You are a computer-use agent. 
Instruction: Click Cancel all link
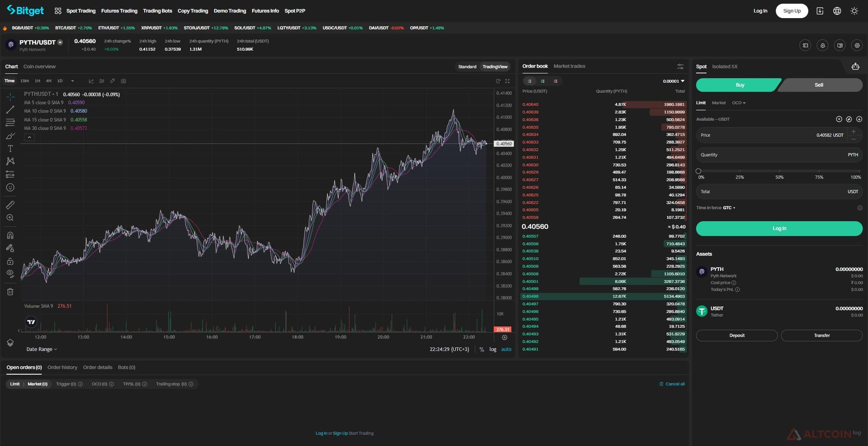point(672,384)
